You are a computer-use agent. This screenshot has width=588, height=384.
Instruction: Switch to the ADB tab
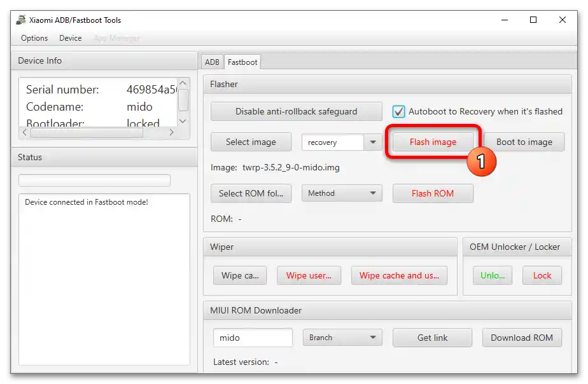[x=212, y=62]
